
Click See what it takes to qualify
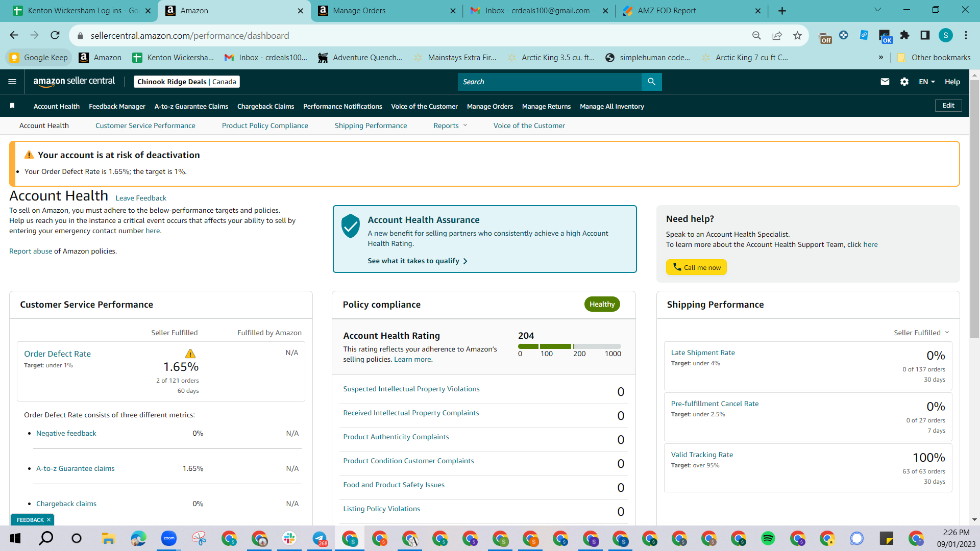click(x=418, y=261)
